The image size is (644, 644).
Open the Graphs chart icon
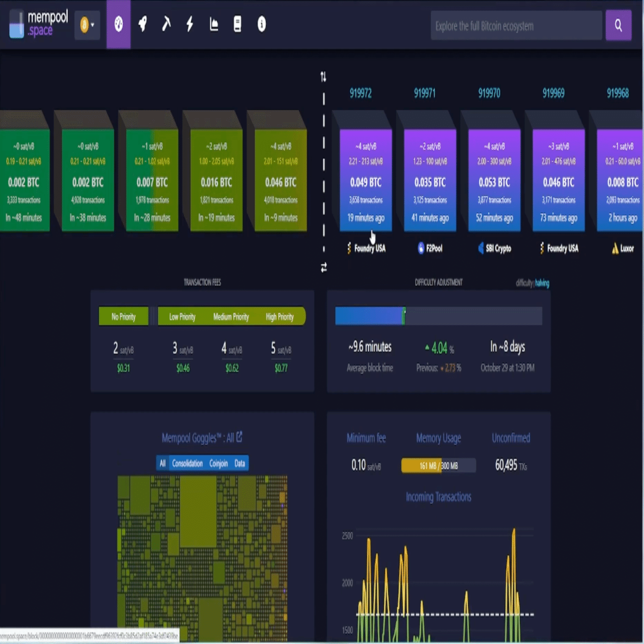[x=214, y=24]
